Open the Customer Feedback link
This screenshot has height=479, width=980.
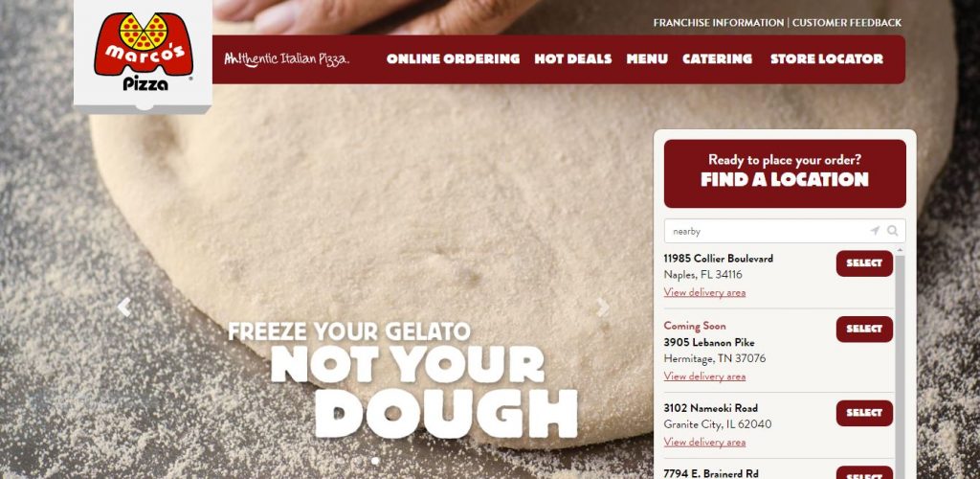[847, 22]
